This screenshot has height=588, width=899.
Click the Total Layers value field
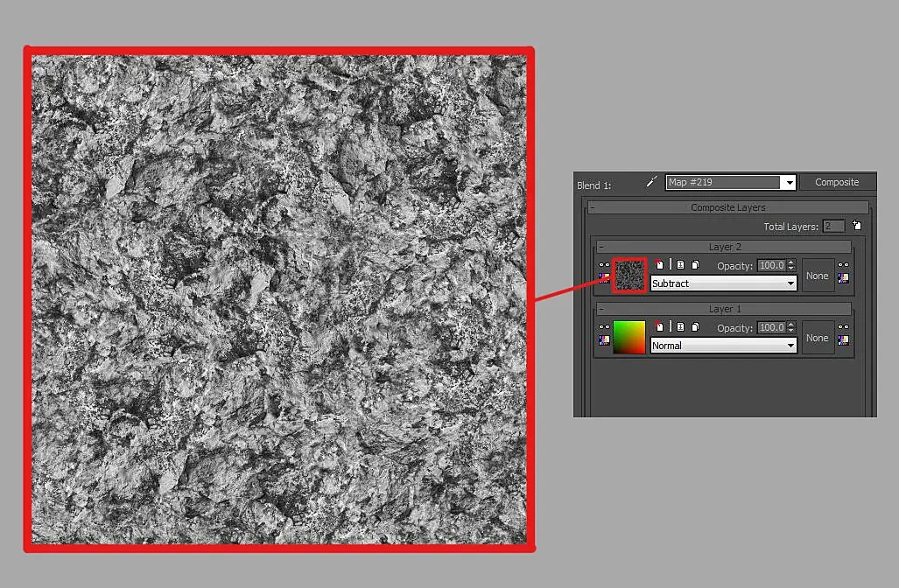pos(833,226)
